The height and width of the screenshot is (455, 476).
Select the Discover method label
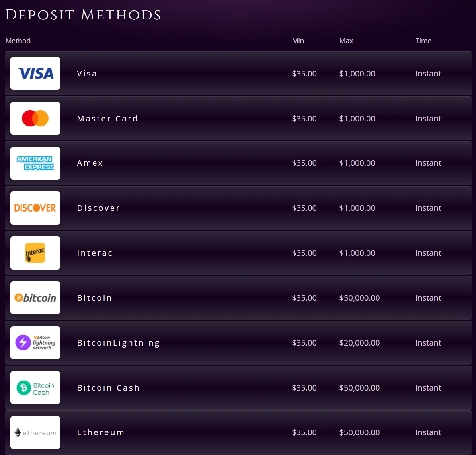point(98,208)
